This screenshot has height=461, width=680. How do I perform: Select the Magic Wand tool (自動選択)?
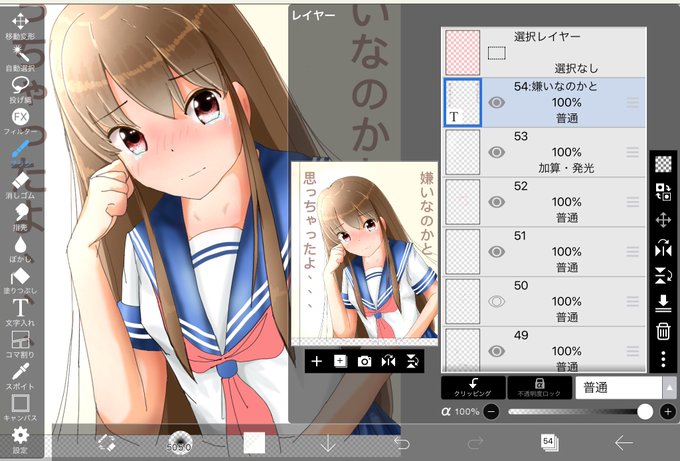click(20, 58)
